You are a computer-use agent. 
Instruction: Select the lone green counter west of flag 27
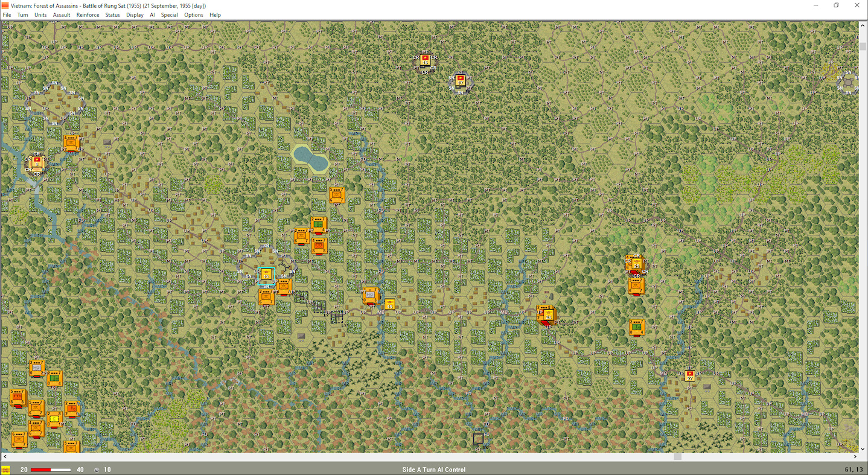[637, 327]
